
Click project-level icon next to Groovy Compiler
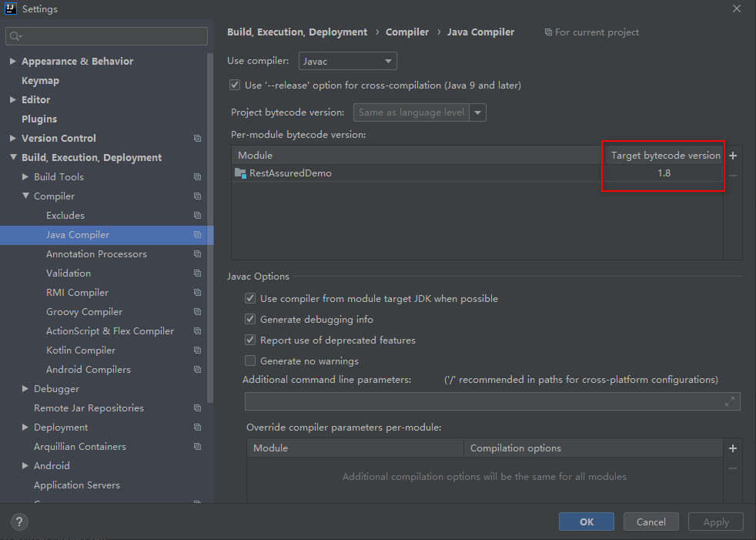[x=197, y=312]
